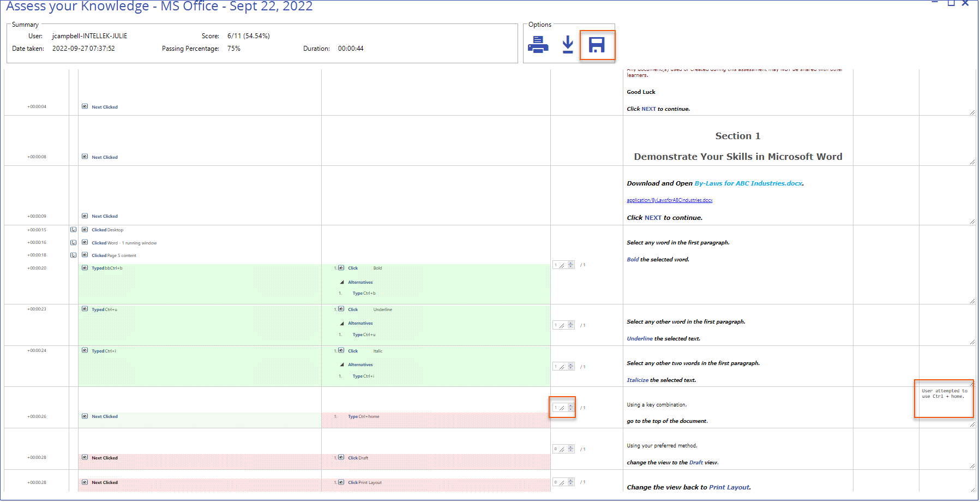980x502 pixels.
Task: Click the expected-step icon beside 'Click Bold'
Action: pos(341,268)
